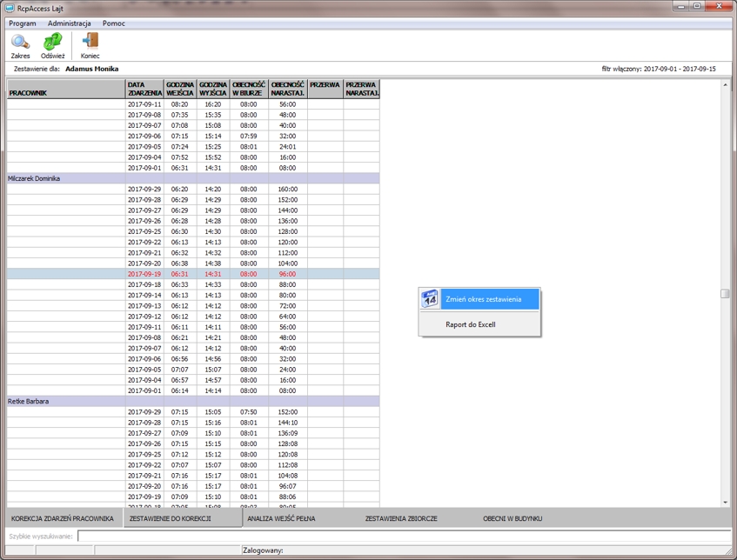Click the Koniec exit door icon

(90, 42)
